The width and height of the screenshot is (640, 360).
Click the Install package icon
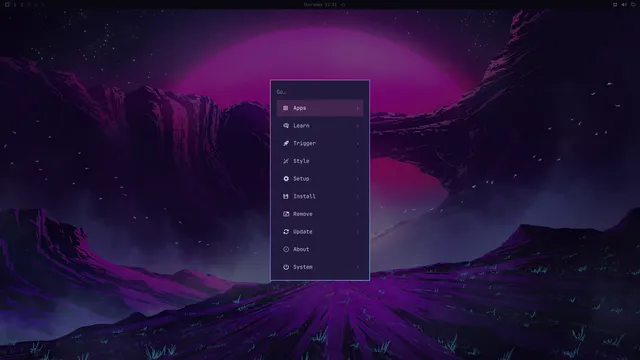pos(286,196)
